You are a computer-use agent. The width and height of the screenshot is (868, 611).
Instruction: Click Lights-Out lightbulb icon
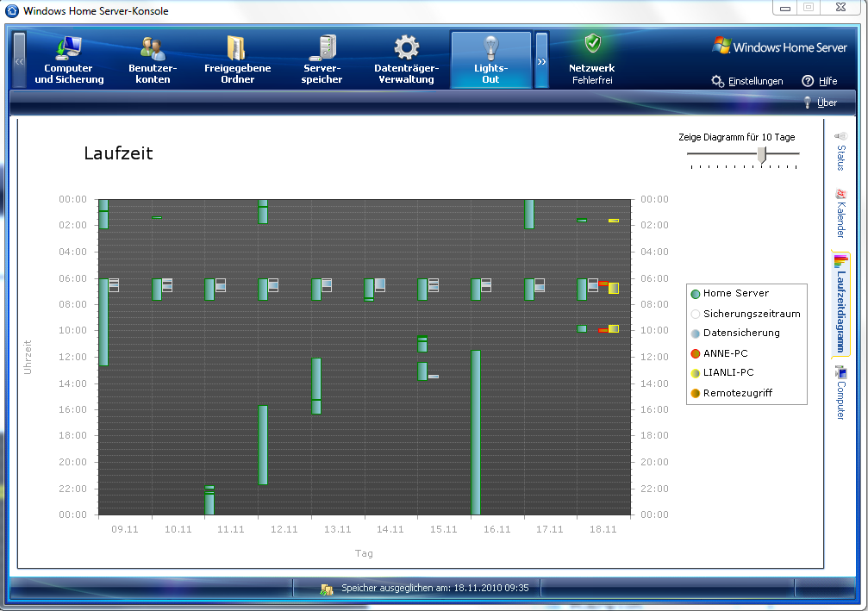pos(491,47)
